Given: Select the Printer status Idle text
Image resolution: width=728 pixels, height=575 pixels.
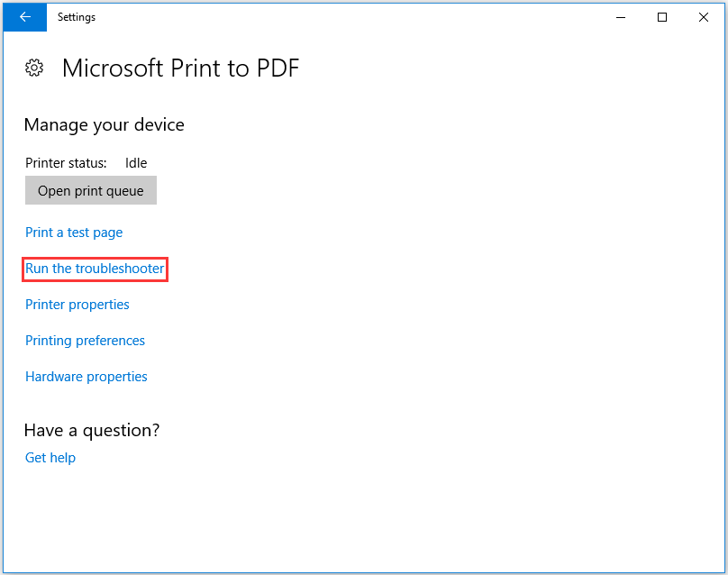Looking at the screenshot, I should pyautogui.click(x=135, y=162).
